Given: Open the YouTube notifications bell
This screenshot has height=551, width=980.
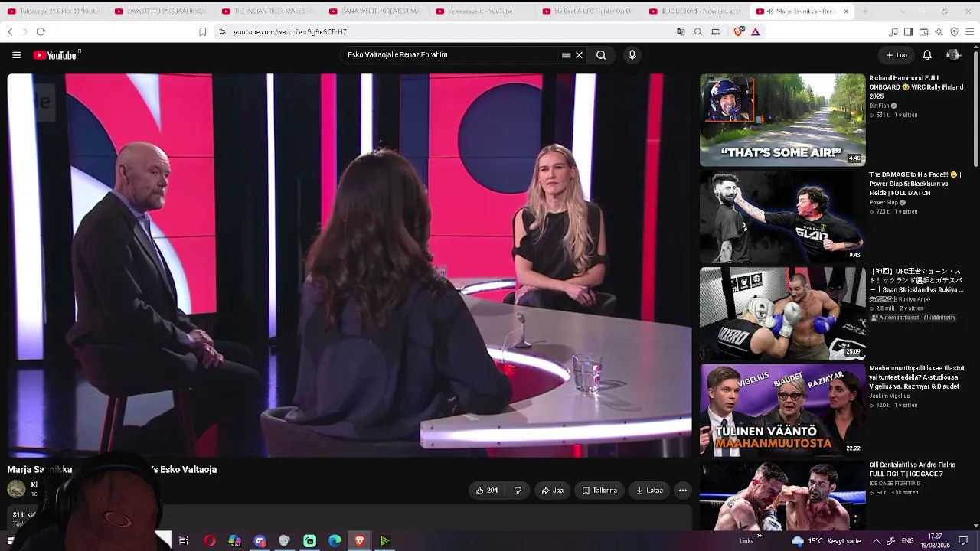Looking at the screenshot, I should point(927,55).
